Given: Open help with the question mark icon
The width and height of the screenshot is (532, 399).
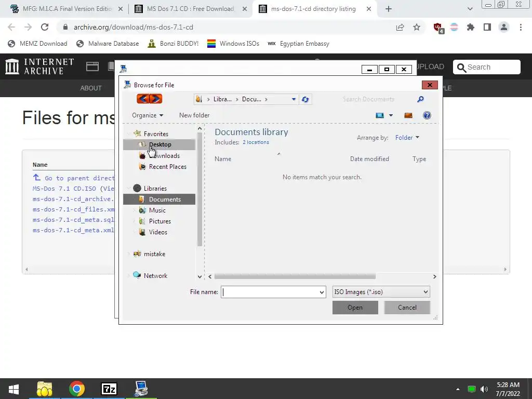Looking at the screenshot, I should tap(427, 115).
